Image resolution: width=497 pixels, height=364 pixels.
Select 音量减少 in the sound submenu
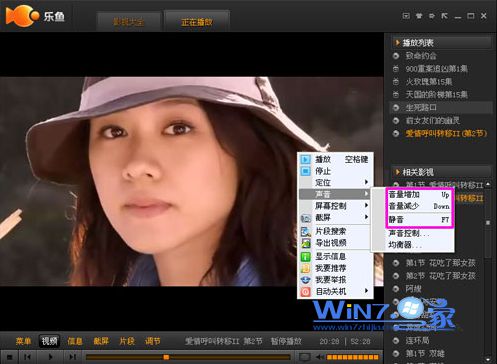pos(419,206)
